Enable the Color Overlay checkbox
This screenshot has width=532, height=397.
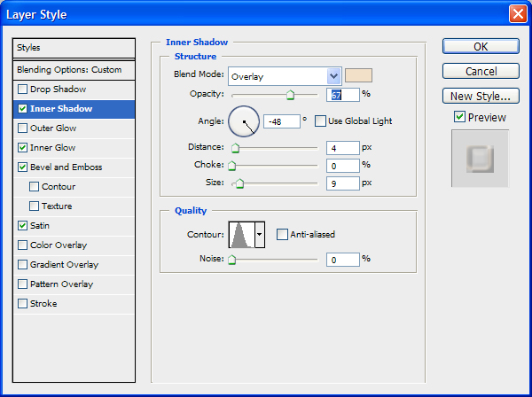(22, 245)
